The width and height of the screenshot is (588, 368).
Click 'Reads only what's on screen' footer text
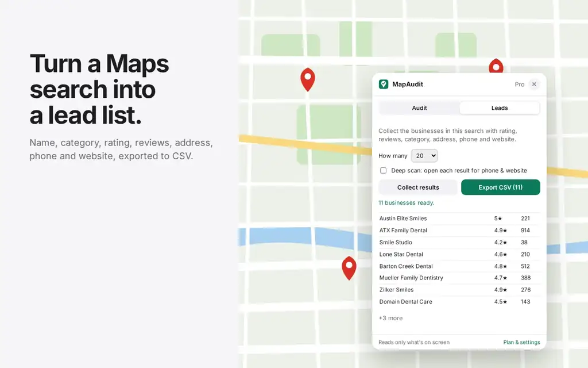[x=413, y=342]
